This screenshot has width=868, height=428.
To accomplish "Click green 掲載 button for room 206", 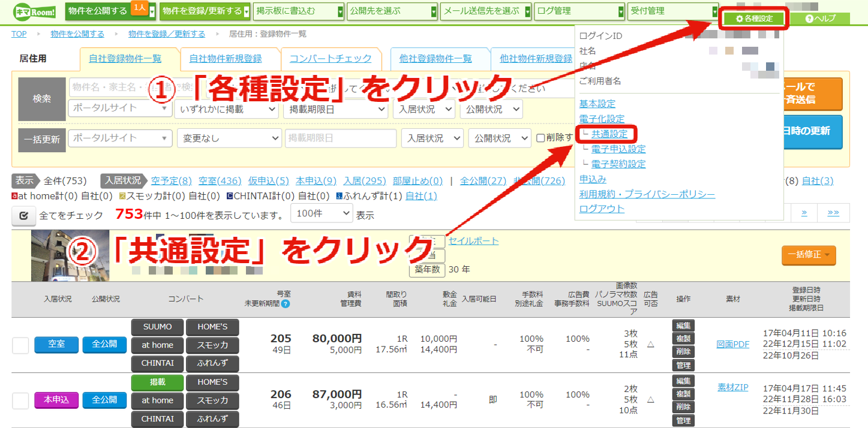I will [x=157, y=382].
